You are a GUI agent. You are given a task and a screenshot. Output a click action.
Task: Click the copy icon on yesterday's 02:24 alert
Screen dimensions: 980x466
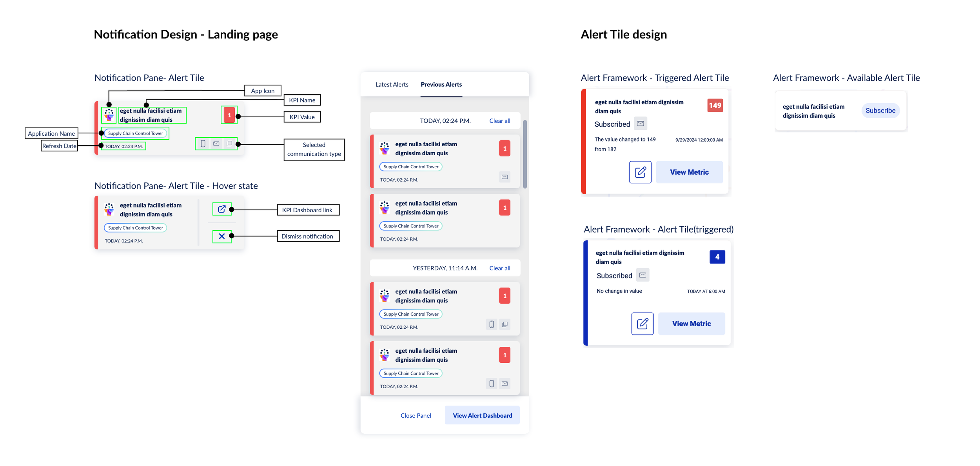pyautogui.click(x=505, y=324)
